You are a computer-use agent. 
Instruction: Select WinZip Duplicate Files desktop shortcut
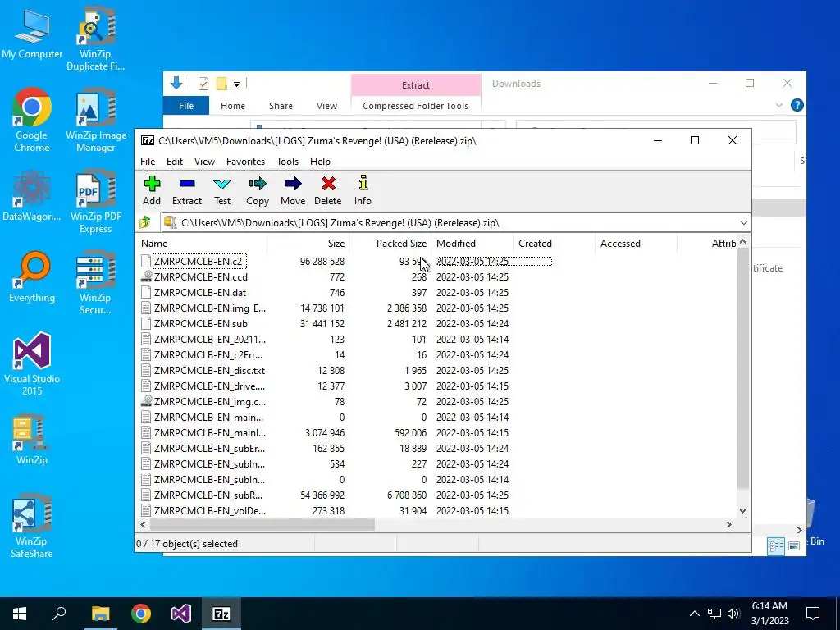(95, 40)
